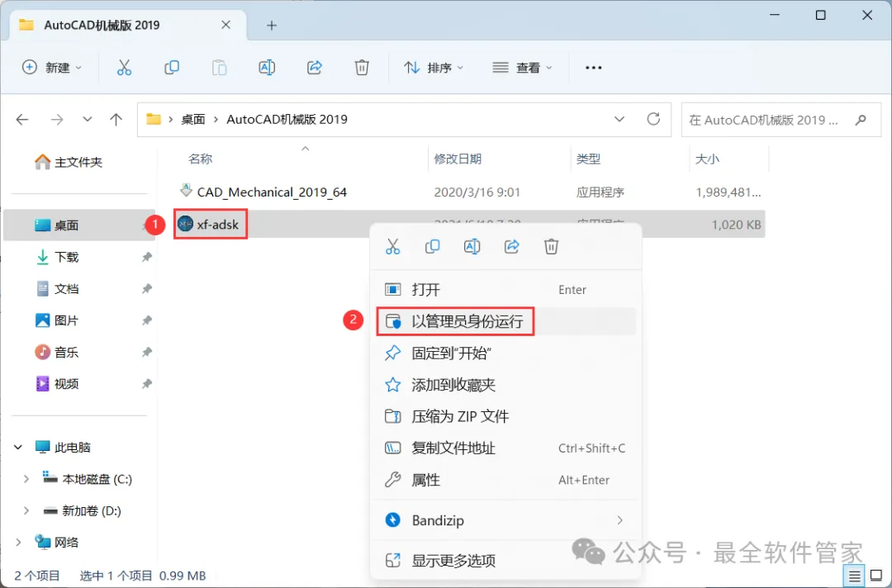Sort by the 修改日期 column header
This screenshot has height=588, width=892.
tap(458, 159)
